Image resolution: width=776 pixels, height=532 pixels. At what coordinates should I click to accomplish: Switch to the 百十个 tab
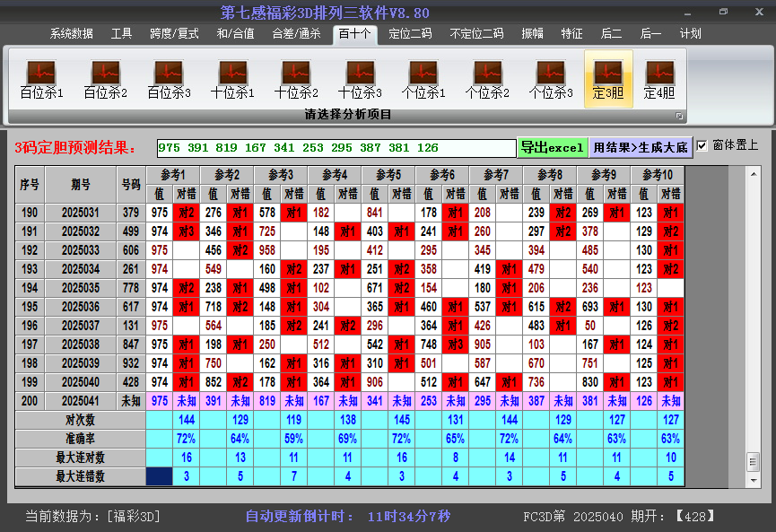(x=355, y=34)
